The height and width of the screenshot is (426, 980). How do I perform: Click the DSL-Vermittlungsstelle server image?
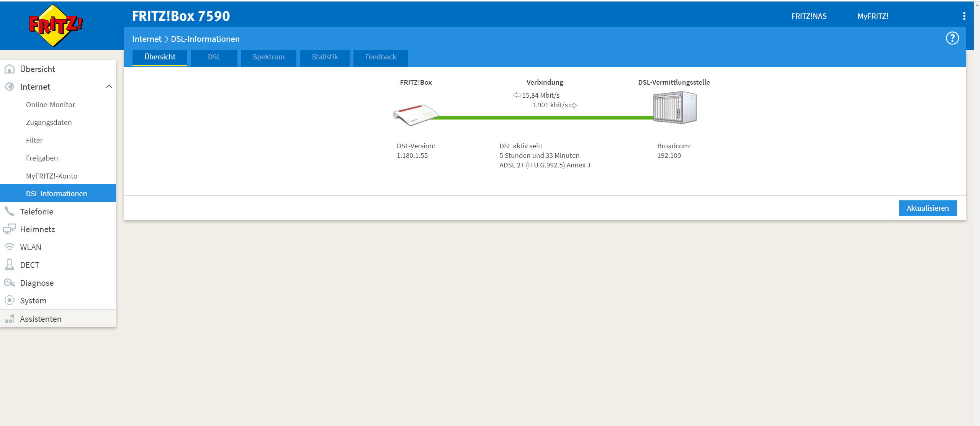tap(675, 108)
